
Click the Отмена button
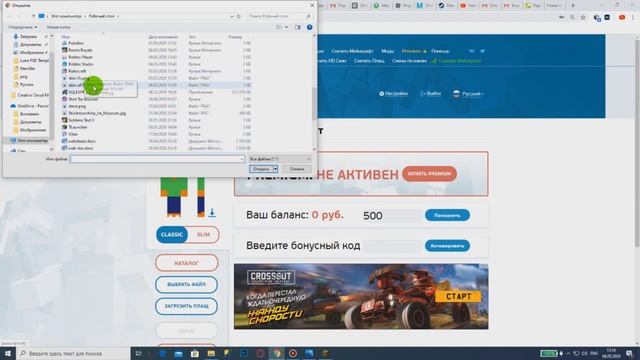[x=297, y=169]
